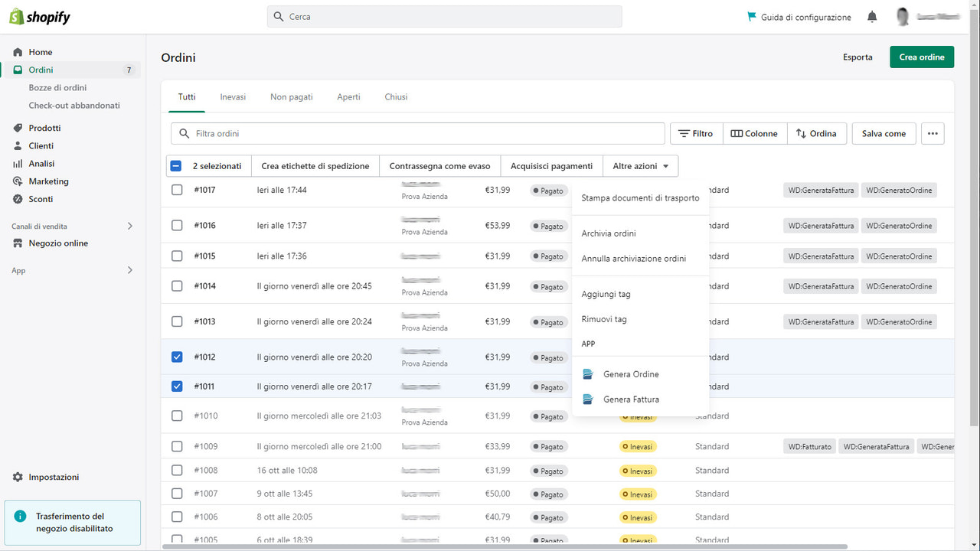This screenshot has height=551, width=980.
Task: Click the Clienti person icon
Action: 18,145
